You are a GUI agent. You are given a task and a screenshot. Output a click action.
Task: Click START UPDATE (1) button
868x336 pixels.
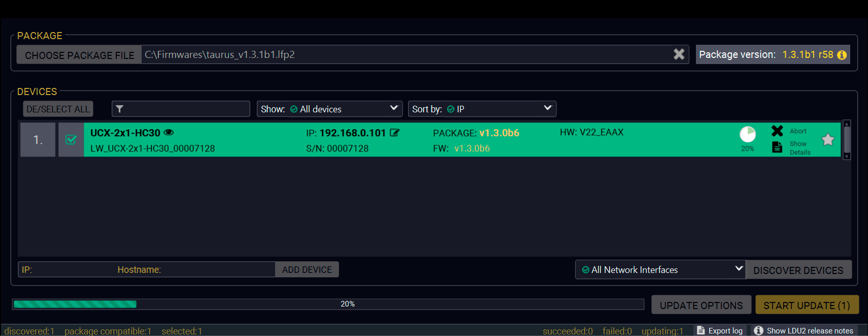click(807, 305)
